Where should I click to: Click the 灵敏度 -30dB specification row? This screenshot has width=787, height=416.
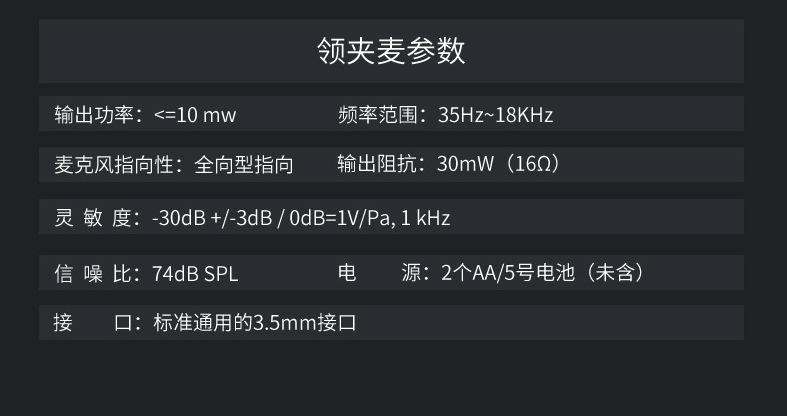(x=391, y=217)
